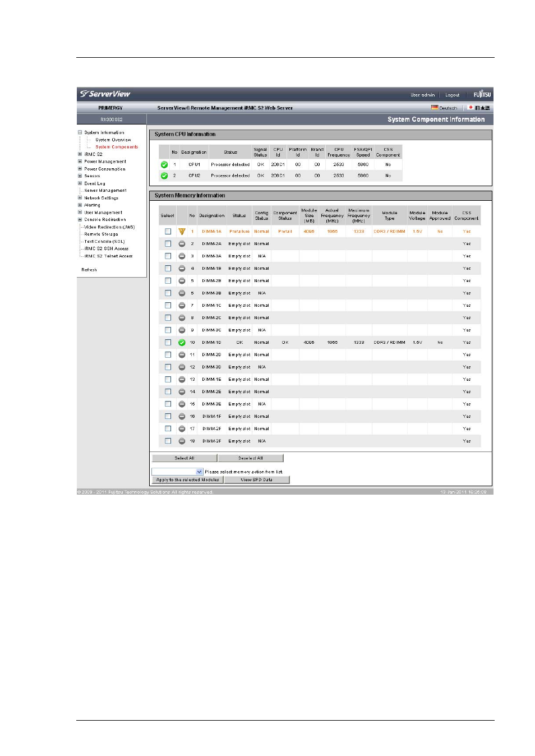This screenshot has width=535, height=756.
Task: Click the DIMM-2B empty slot icon
Action: tap(182, 281)
